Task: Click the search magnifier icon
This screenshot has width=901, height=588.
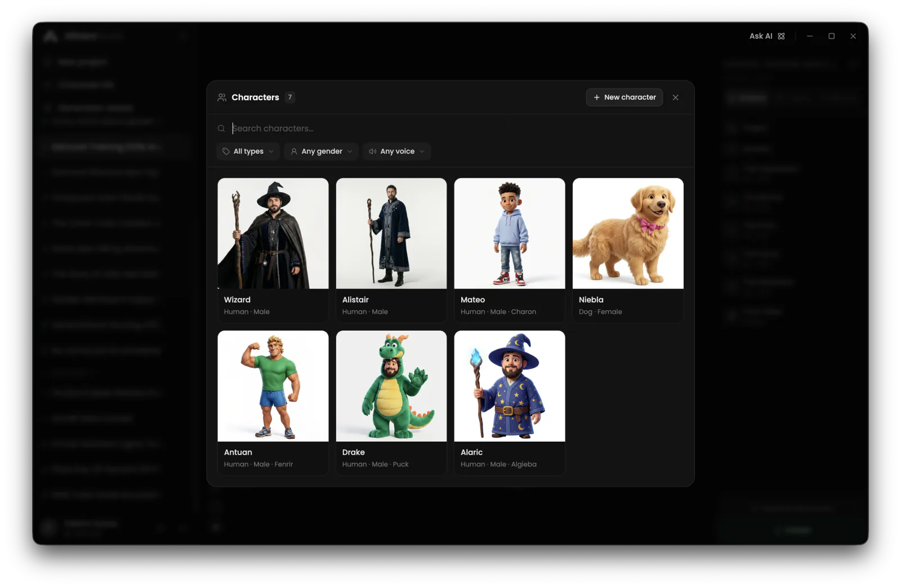Action: coord(221,128)
